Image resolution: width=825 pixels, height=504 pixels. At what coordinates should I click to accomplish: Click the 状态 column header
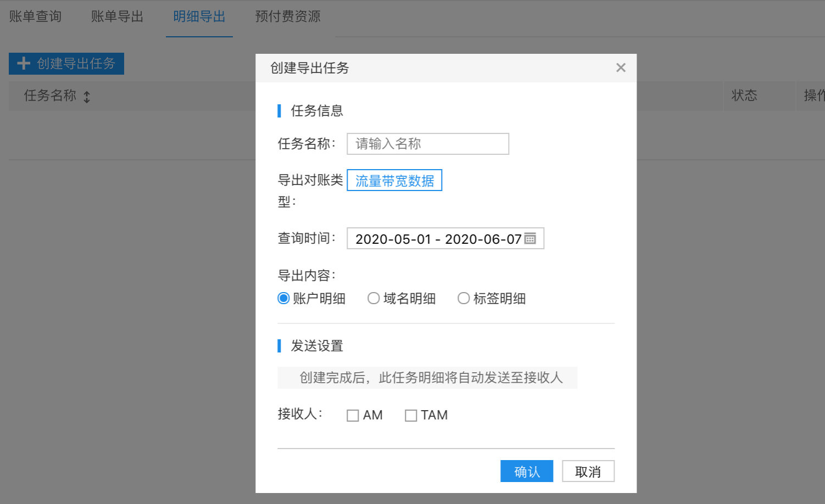[x=744, y=96]
